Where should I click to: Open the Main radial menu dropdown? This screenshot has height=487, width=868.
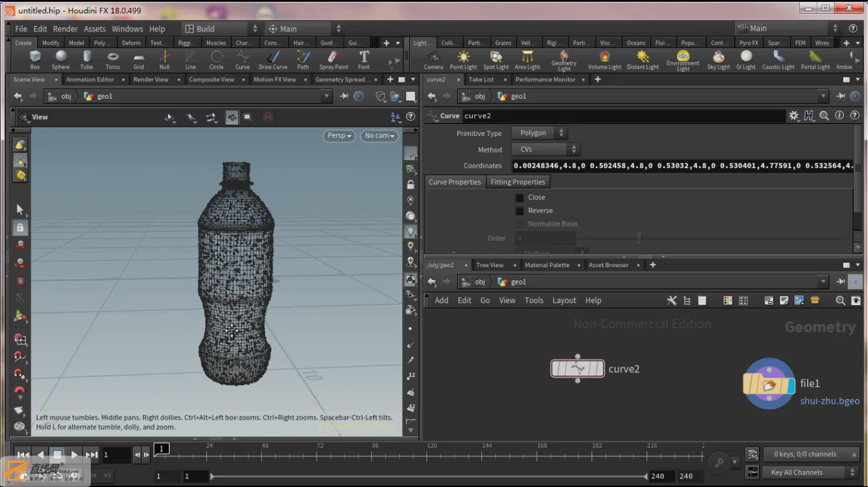click(304, 29)
